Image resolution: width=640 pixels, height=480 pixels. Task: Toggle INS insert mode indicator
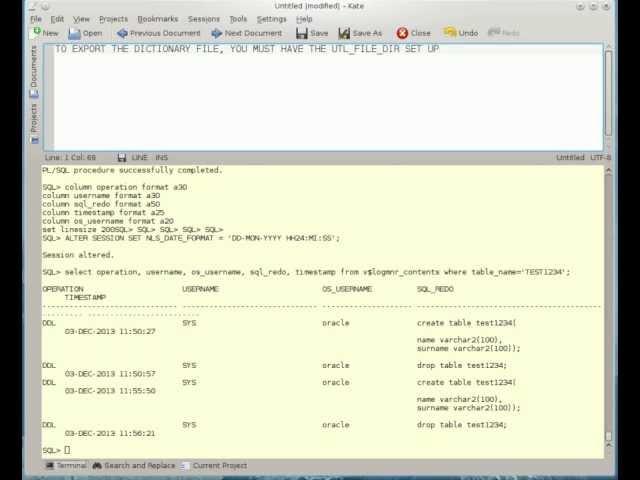(161, 158)
